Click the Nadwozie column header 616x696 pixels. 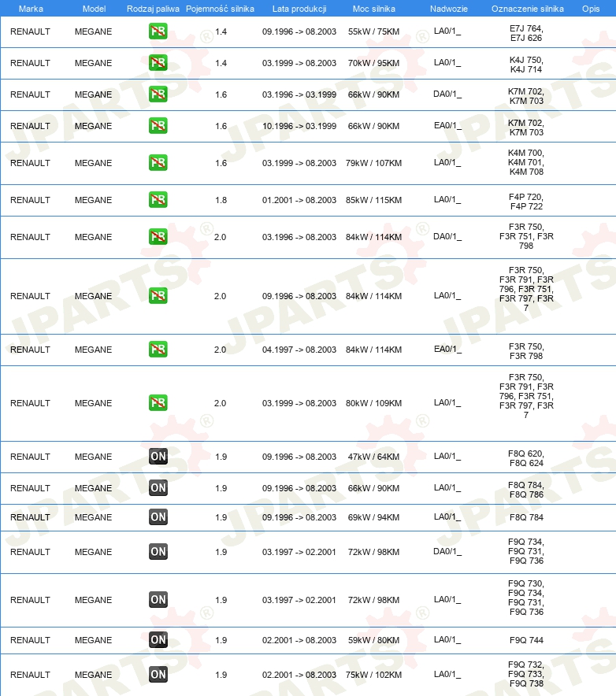[x=448, y=9]
